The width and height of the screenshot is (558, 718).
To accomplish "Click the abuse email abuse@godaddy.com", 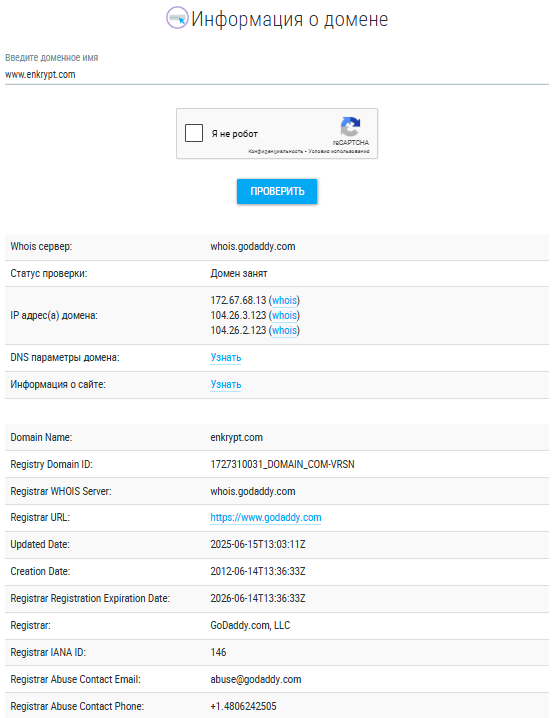I will point(256,680).
